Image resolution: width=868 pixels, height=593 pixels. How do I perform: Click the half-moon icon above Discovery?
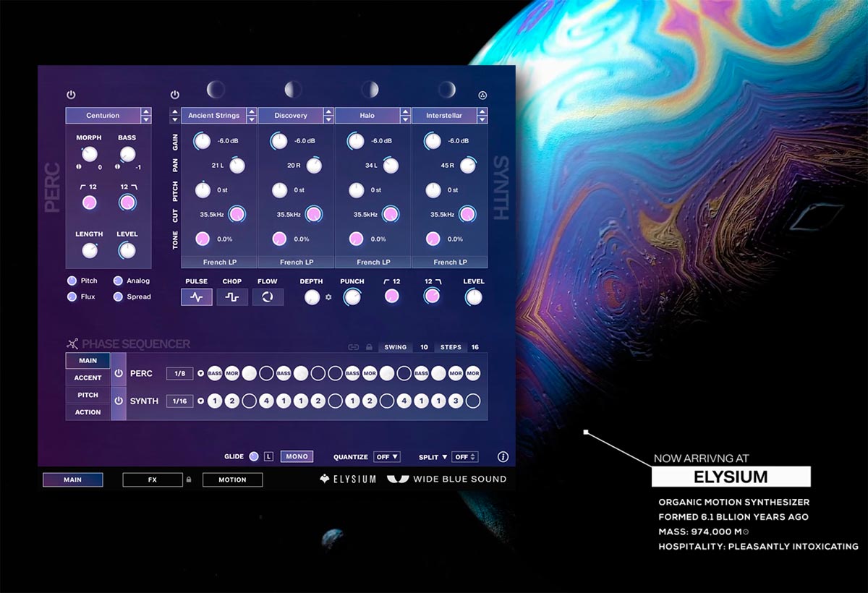click(x=293, y=89)
